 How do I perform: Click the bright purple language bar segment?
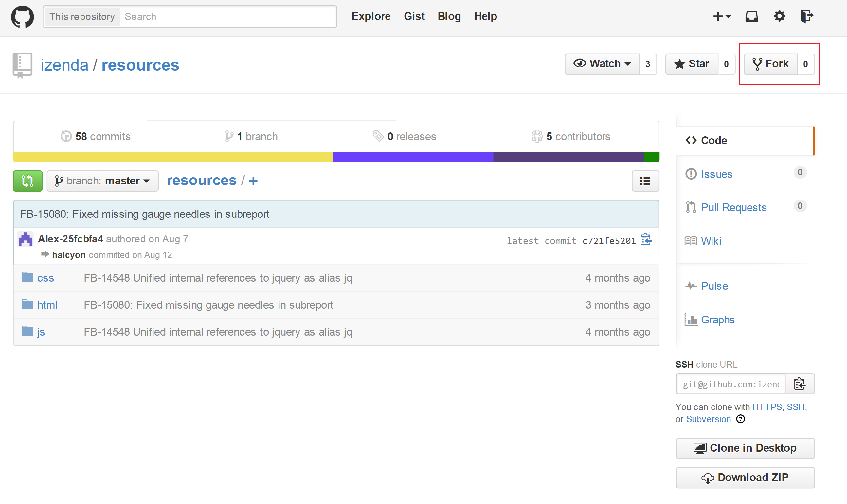pos(413,157)
